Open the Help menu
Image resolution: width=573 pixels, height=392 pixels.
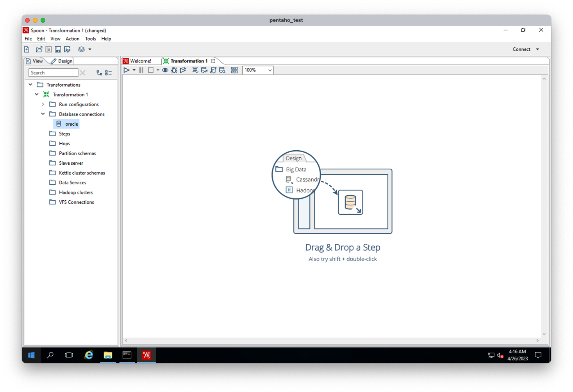106,39
